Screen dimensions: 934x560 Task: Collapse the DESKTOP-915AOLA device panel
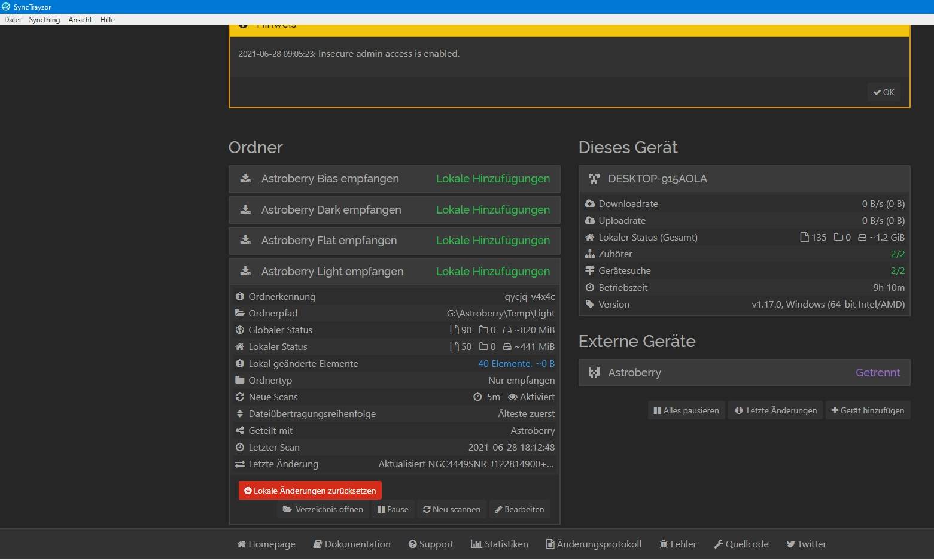[744, 179]
